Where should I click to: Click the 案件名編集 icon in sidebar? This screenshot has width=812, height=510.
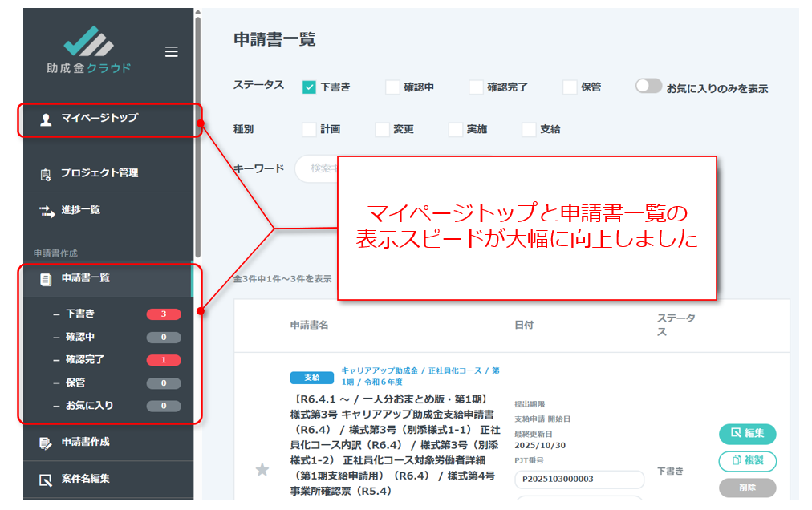(x=46, y=480)
